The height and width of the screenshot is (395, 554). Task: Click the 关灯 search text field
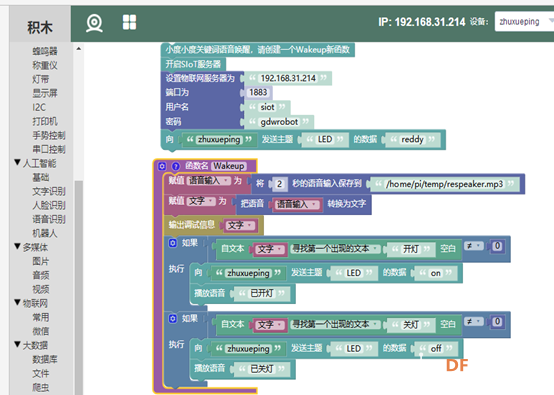coord(411,325)
